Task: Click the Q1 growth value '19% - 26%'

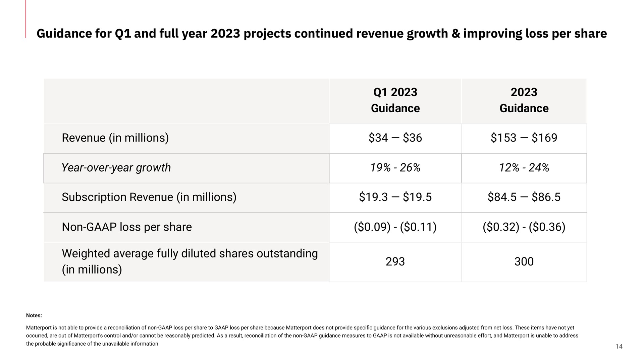Action: coord(395,168)
